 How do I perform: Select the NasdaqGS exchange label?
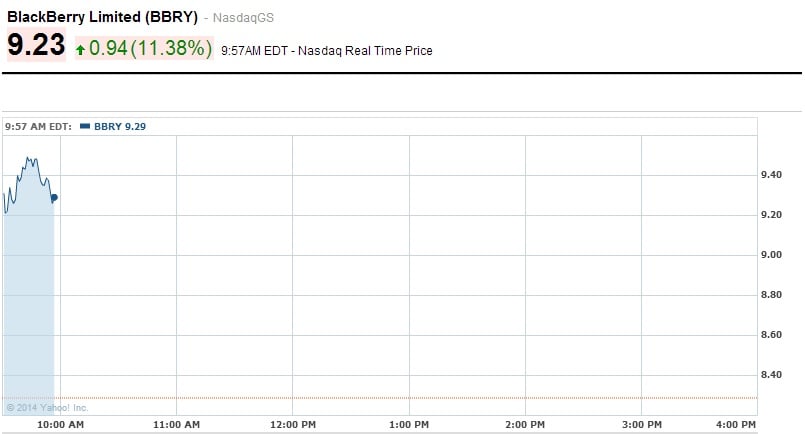coord(245,18)
